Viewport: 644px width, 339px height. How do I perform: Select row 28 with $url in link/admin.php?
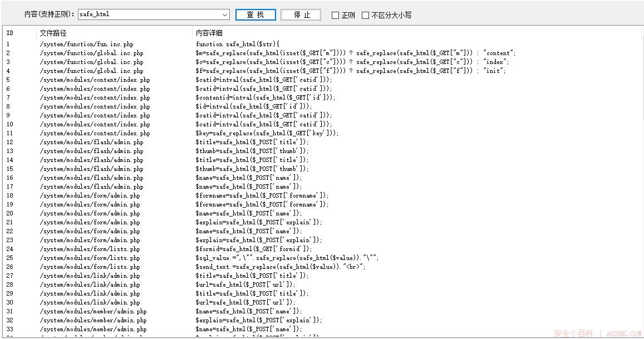pyautogui.click(x=90, y=284)
